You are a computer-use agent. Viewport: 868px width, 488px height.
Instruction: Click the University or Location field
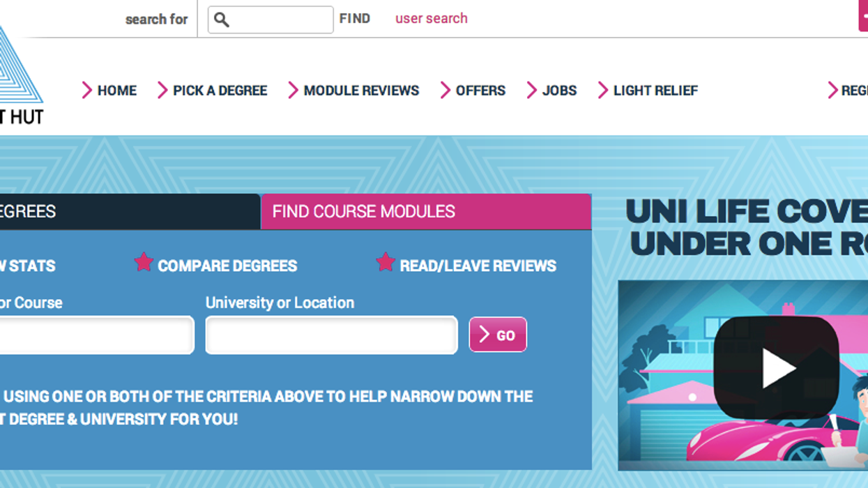331,335
